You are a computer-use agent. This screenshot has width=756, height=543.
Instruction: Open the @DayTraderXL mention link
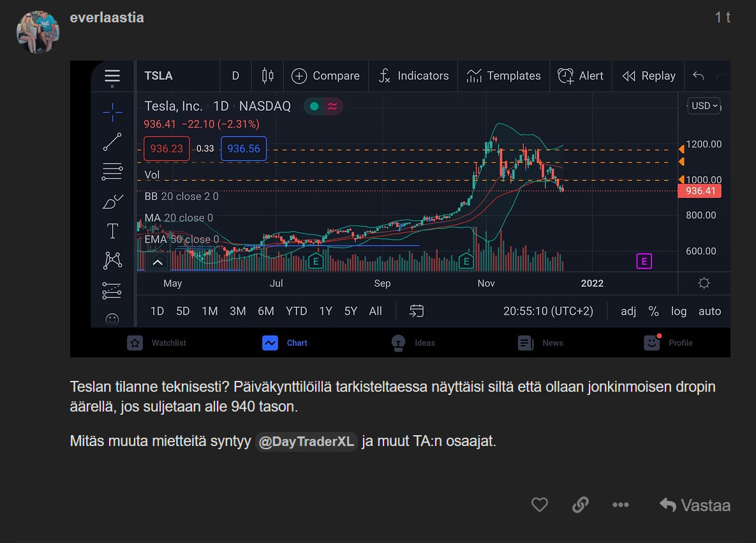[x=306, y=442]
